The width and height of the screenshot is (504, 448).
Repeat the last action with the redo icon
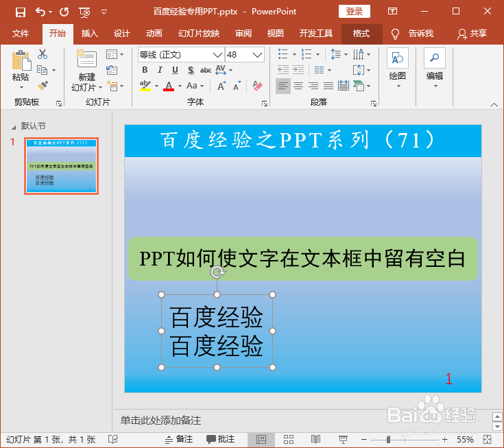pyautogui.click(x=64, y=12)
